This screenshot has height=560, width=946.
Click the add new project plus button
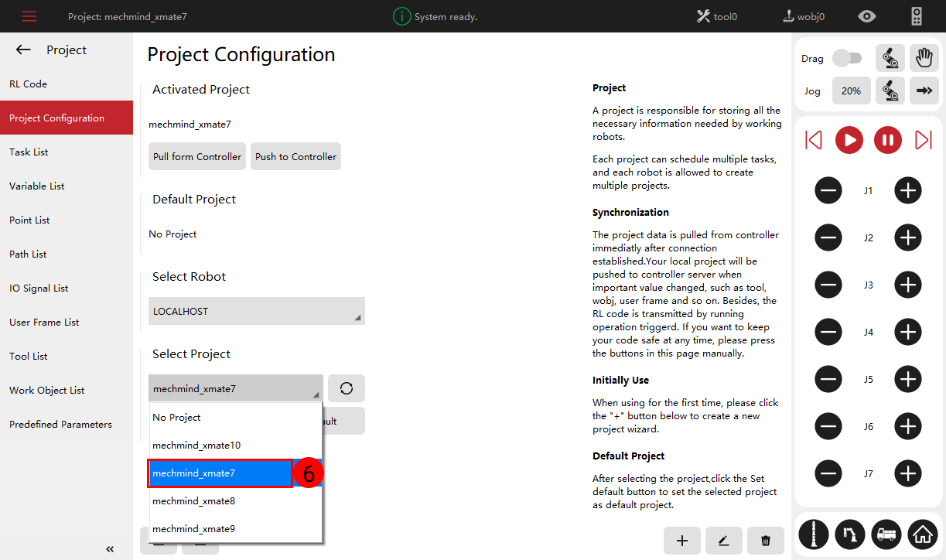coord(682,541)
